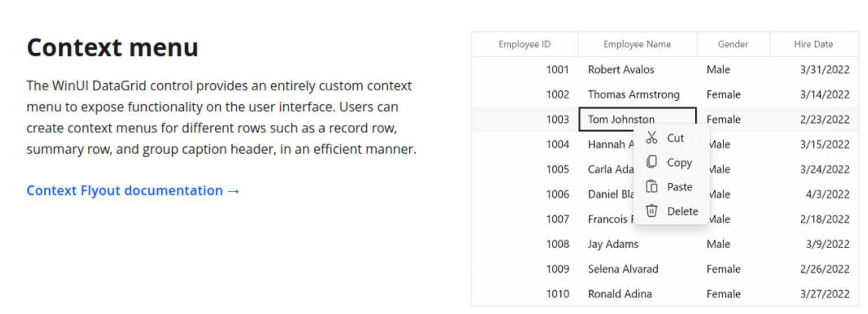The width and height of the screenshot is (868, 314).
Task: Select the Robert Avalos name cell
Action: point(621,70)
